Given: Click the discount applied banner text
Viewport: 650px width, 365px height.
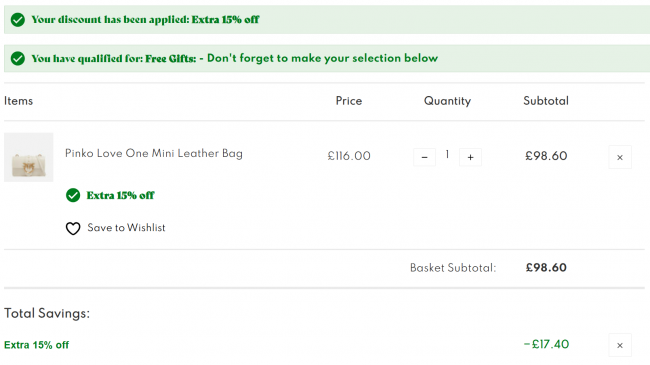Looking at the screenshot, I should [x=145, y=19].
